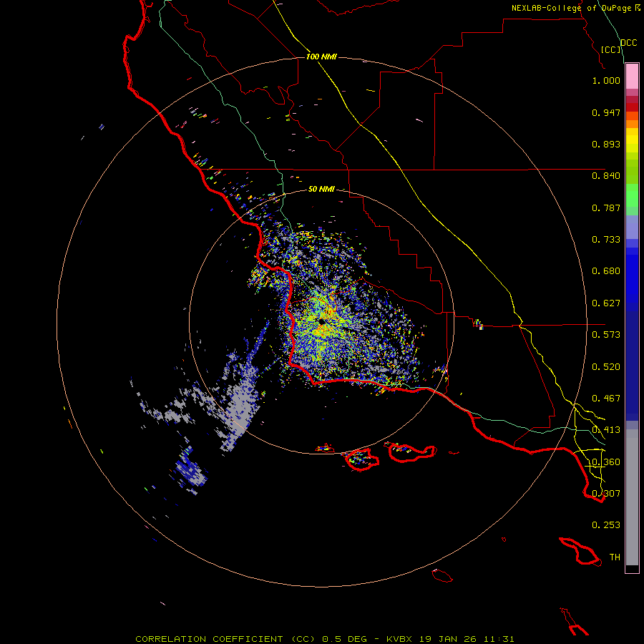The image size is (644, 644).
Task: Pick the bright green swatch in the color scale
Action: 632,195
